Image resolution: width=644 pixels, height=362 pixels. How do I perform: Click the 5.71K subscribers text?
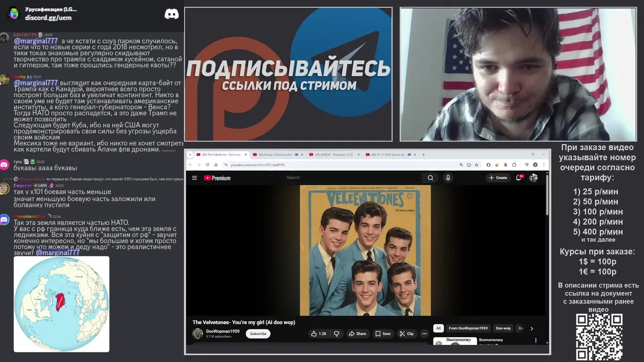coord(218,336)
